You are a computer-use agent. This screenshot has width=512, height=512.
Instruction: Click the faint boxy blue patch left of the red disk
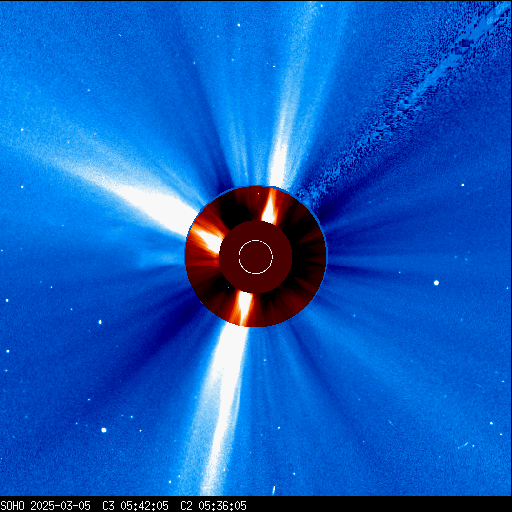(x=160, y=257)
